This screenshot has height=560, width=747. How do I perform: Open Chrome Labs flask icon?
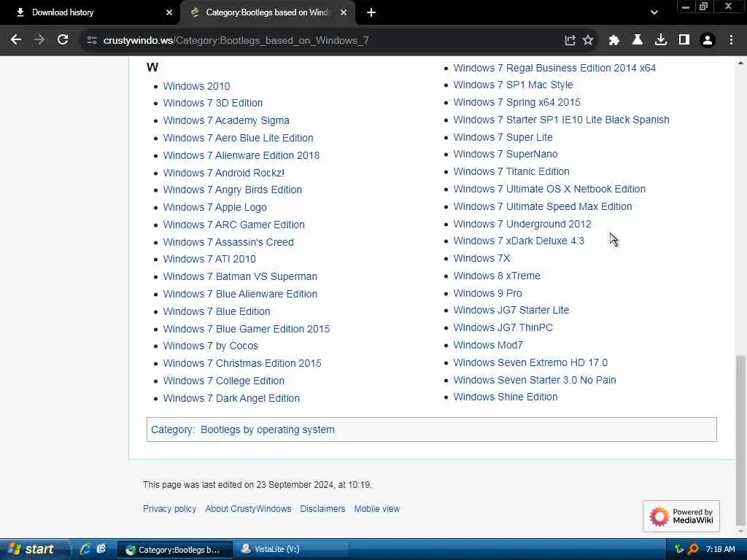pos(638,41)
